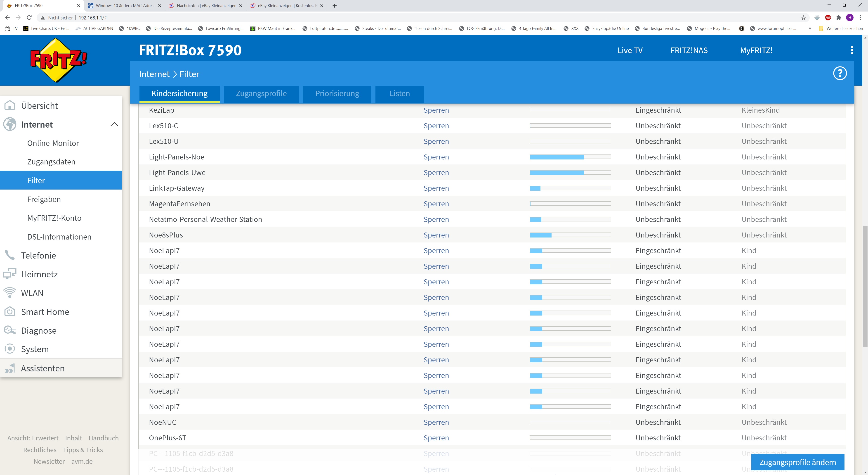This screenshot has width=868, height=475.
Task: Click the Telefonie phone icon
Action: [10, 255]
